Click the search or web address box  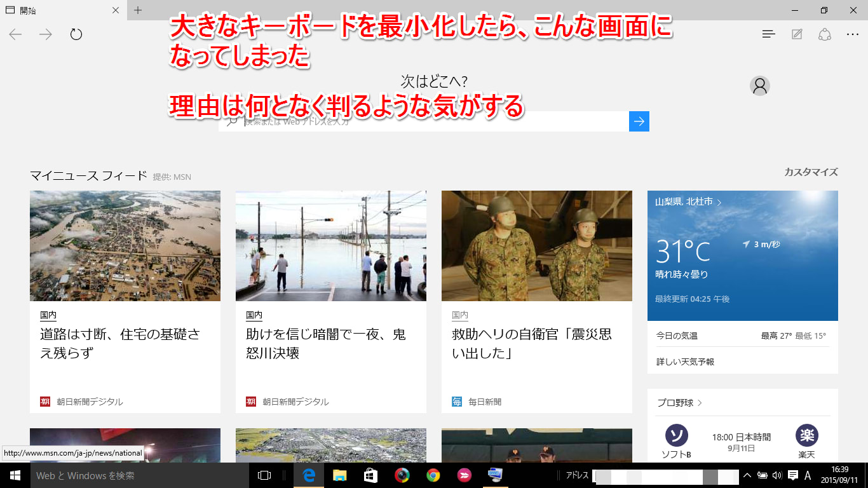tap(432, 121)
